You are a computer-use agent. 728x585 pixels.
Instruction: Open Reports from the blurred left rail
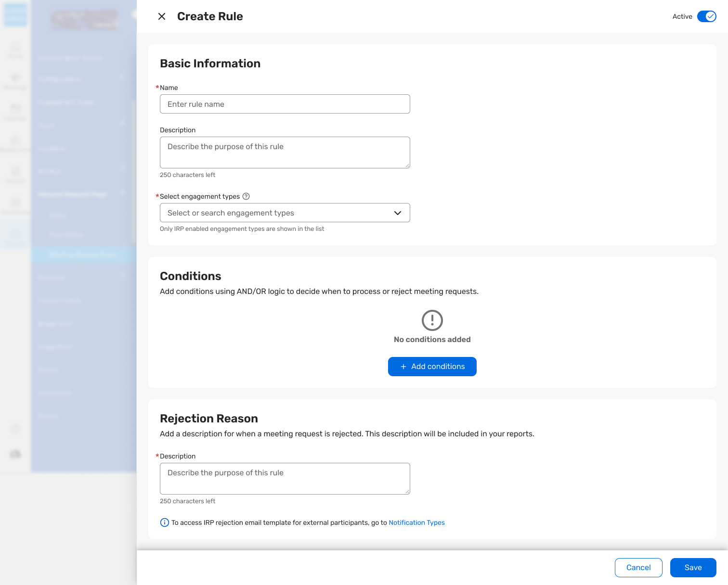coord(15,174)
